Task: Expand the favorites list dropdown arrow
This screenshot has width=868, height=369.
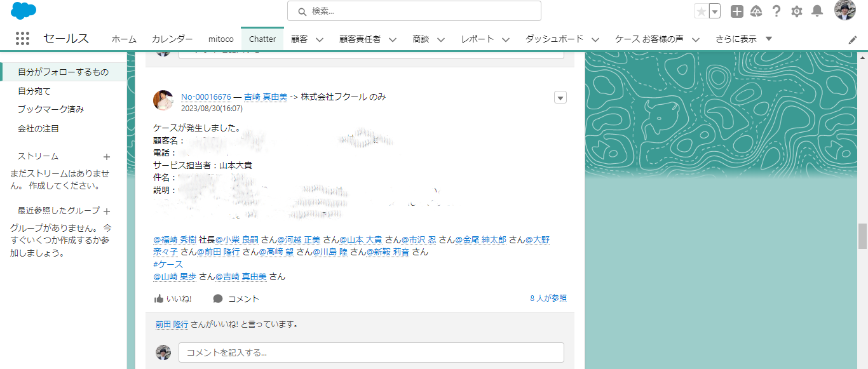Action: 715,11
